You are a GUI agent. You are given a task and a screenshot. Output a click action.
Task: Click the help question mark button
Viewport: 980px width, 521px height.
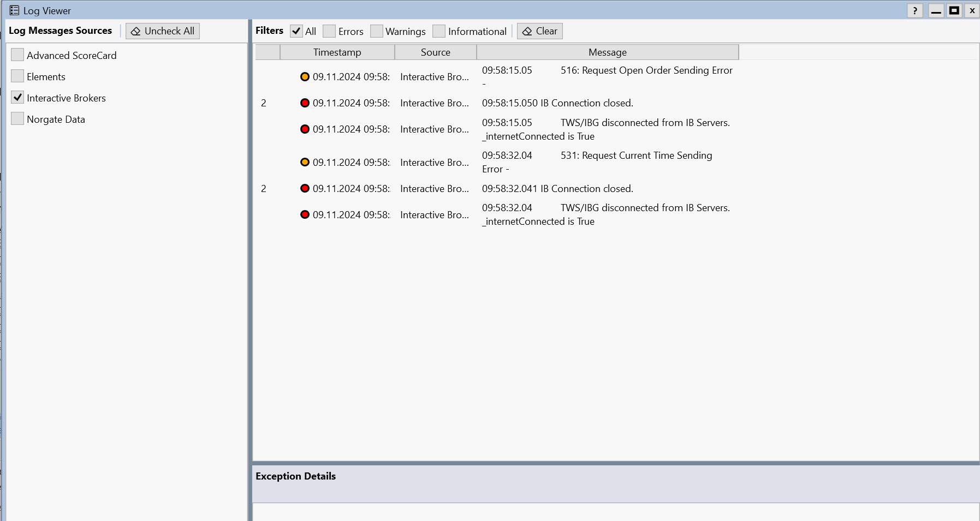pos(915,10)
